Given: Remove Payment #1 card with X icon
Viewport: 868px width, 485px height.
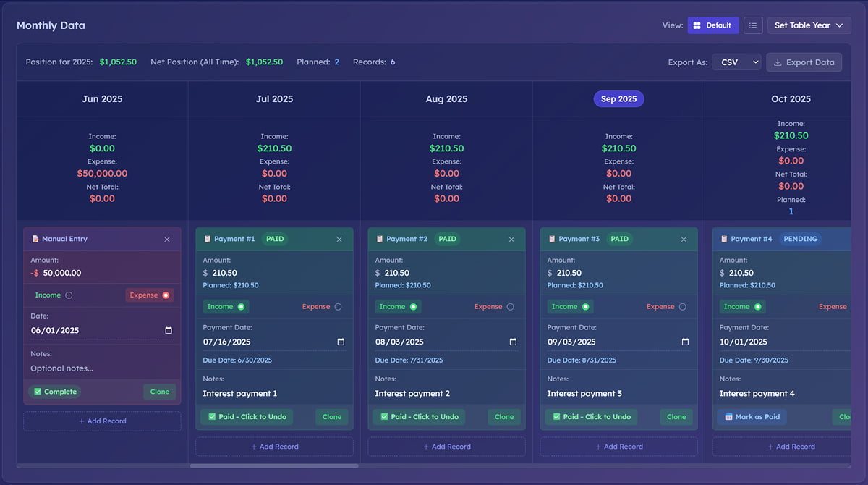Looking at the screenshot, I should pyautogui.click(x=339, y=240).
